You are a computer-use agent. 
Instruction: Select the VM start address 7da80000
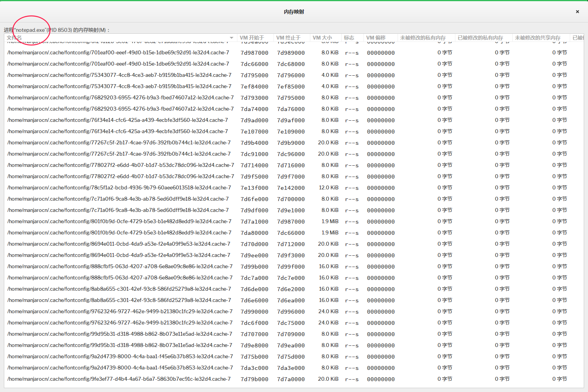point(254,233)
